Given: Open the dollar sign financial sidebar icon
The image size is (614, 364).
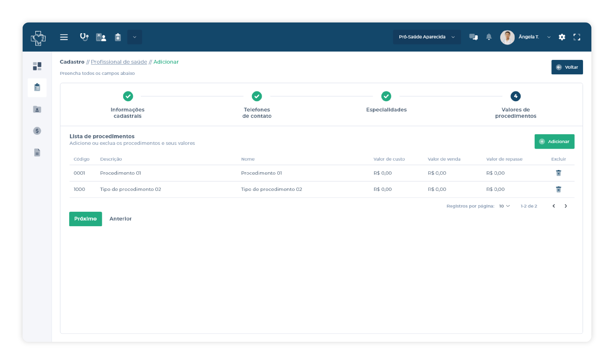Looking at the screenshot, I should click(x=37, y=131).
